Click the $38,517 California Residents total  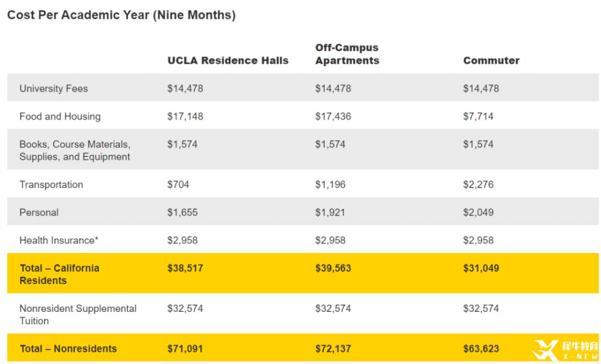(185, 268)
